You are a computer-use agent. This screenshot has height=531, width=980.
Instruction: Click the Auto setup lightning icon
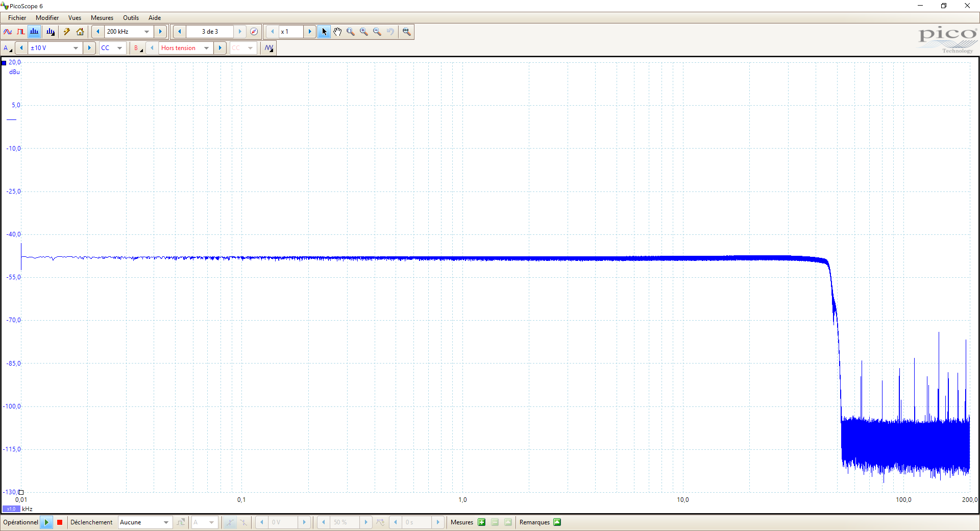pyautogui.click(x=67, y=32)
